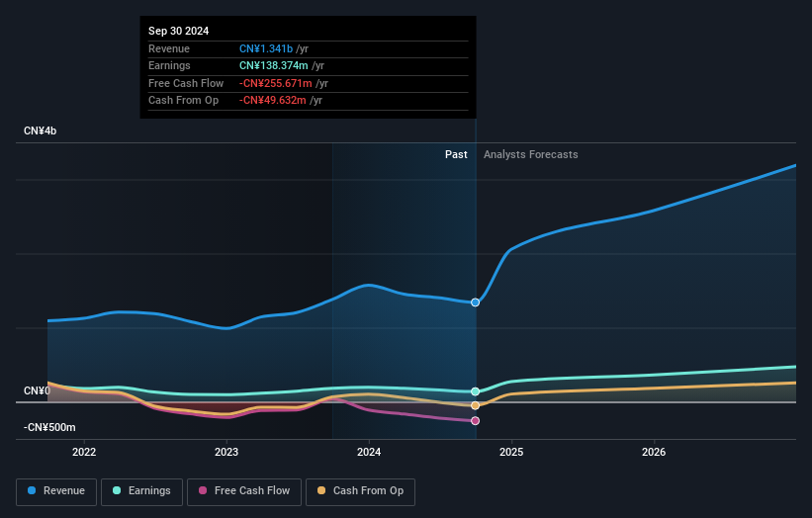The image size is (812, 518).
Task: Click the Cash From Op value -CN¥49.632m
Action: tap(272, 101)
